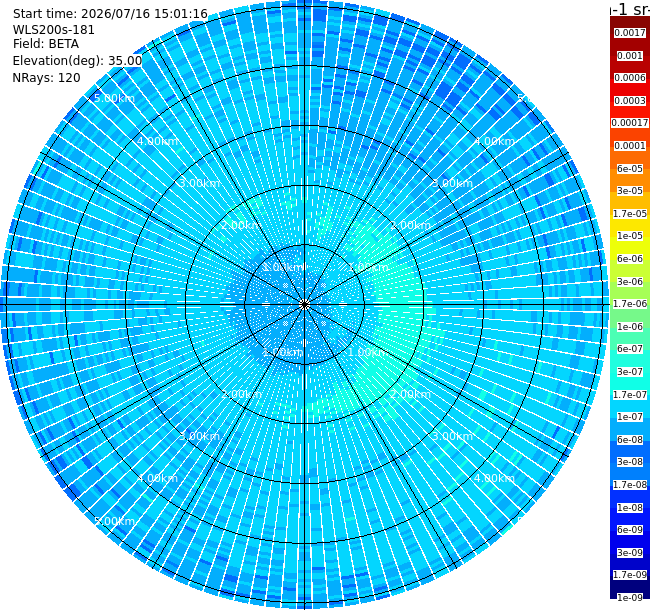Image resolution: width=650 pixels, height=610 pixels.
Task: Click the upper-right 4.00km range label
Action: [495, 141]
